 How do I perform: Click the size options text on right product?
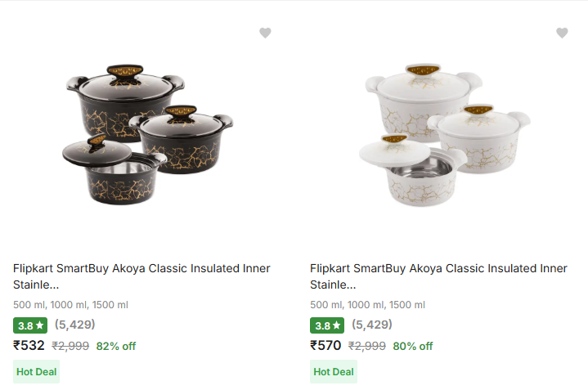click(367, 305)
